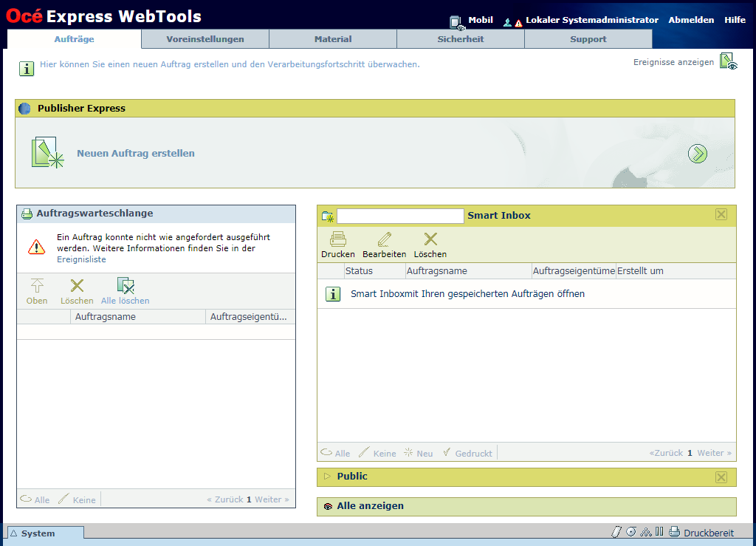Image resolution: width=756 pixels, height=546 pixels.
Task: Open the Support tab
Action: click(588, 39)
